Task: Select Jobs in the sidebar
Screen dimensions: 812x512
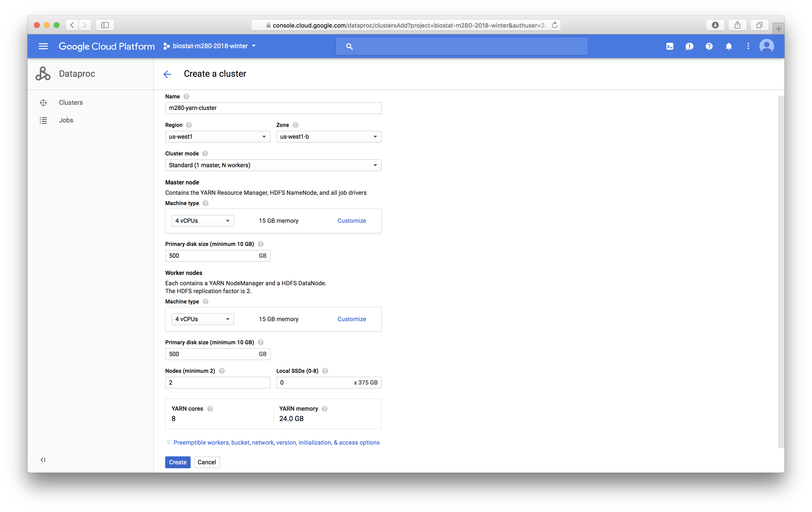Action: 66,120
